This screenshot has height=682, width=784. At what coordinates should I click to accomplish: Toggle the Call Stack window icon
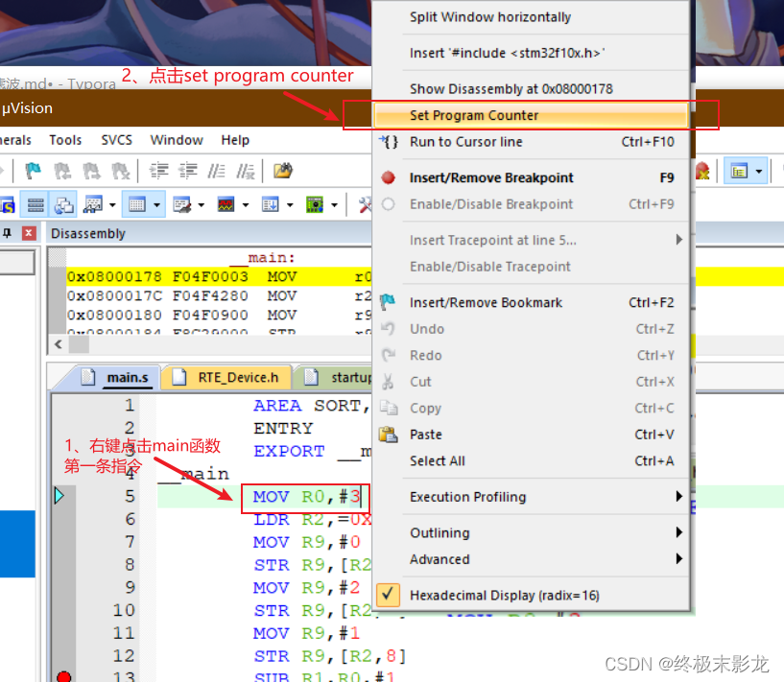(x=64, y=205)
